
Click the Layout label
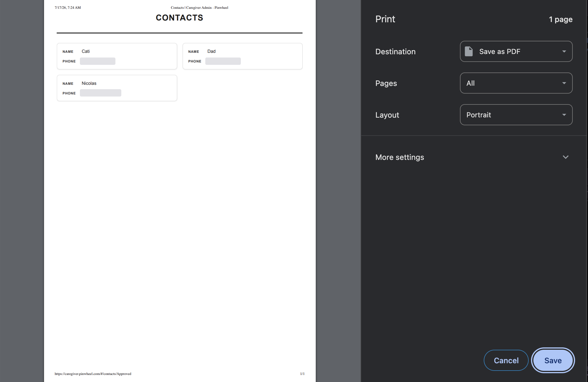click(x=387, y=115)
